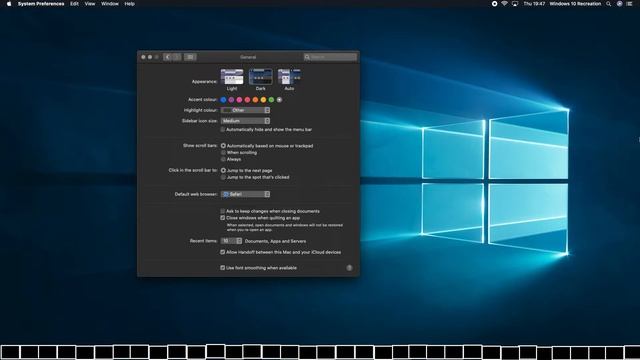This screenshot has width=640, height=360.
Task: Open the Edit menu
Action: click(x=74, y=4)
